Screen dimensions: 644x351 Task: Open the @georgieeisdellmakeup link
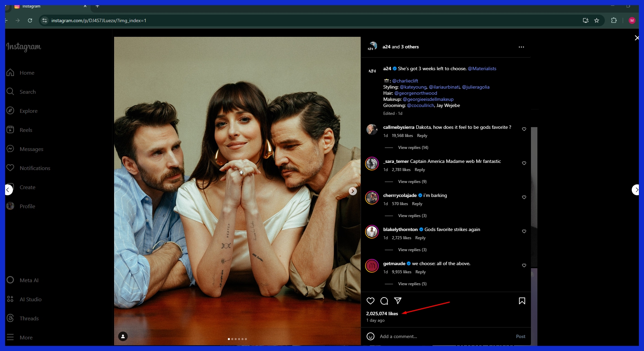click(428, 99)
